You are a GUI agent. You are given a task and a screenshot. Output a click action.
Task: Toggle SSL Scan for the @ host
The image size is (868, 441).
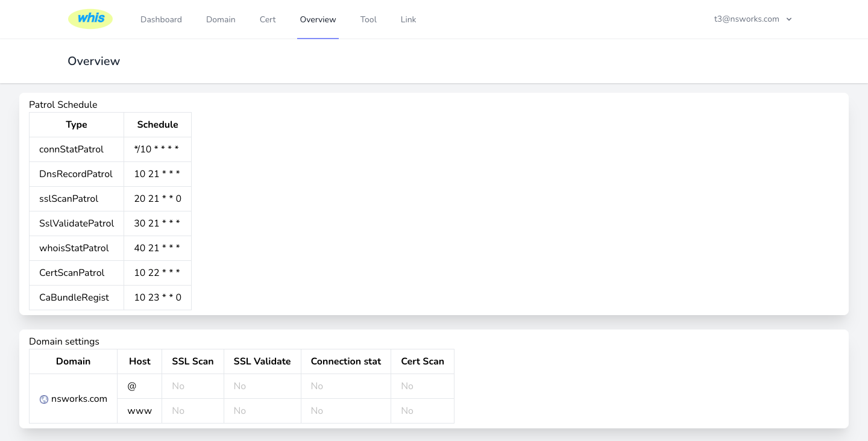[178, 386]
